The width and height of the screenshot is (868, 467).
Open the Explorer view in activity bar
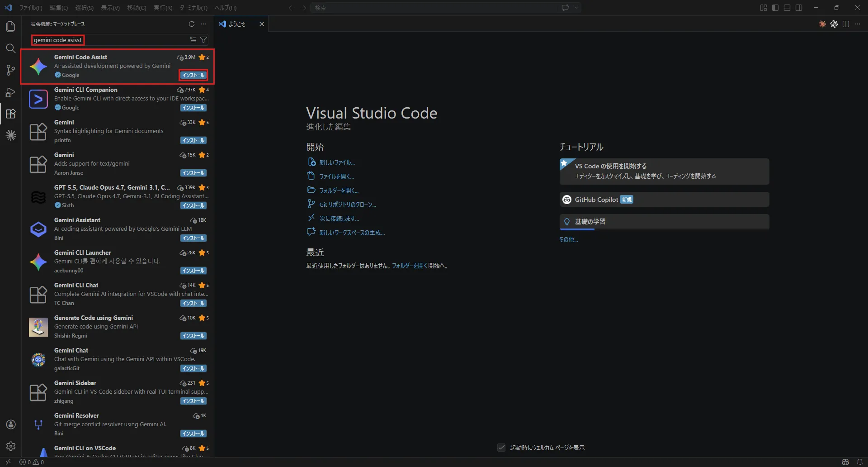(x=10, y=27)
